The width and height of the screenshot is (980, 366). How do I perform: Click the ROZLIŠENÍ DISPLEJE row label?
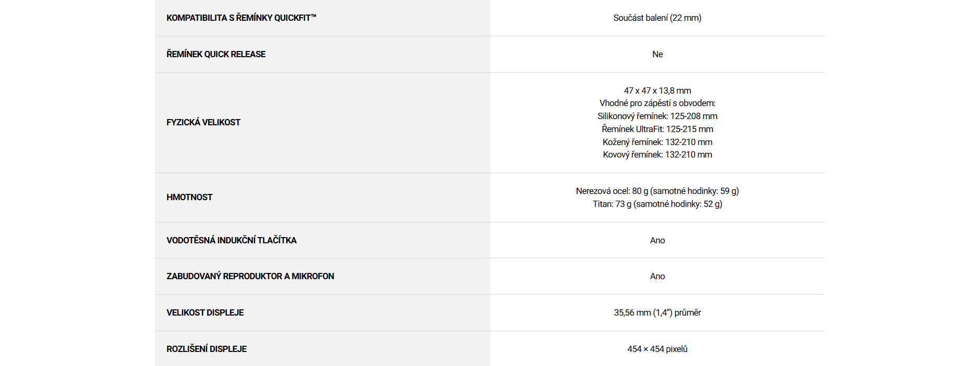(207, 349)
